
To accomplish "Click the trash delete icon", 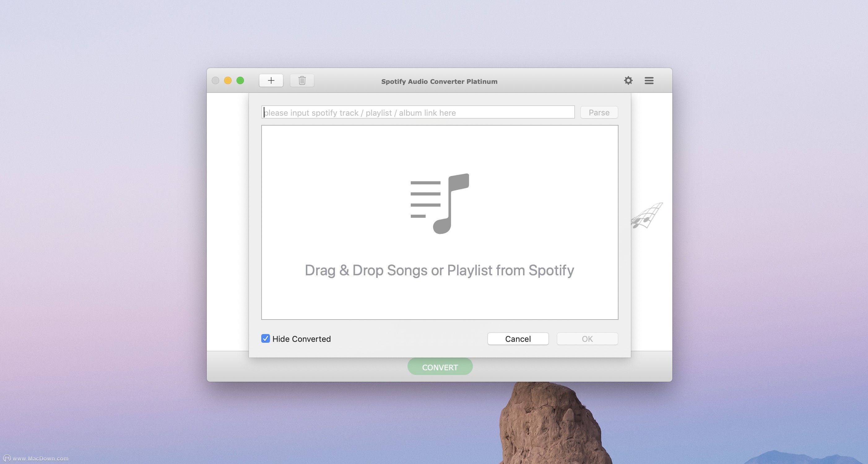I will coord(302,80).
